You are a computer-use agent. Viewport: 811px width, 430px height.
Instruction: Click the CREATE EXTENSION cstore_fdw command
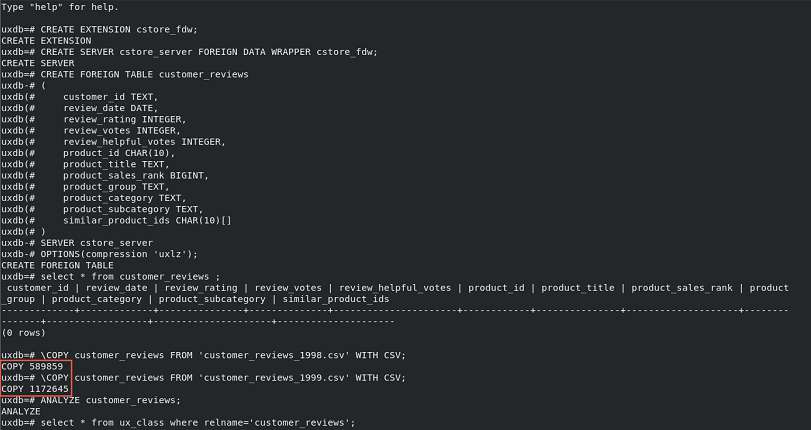118,29
